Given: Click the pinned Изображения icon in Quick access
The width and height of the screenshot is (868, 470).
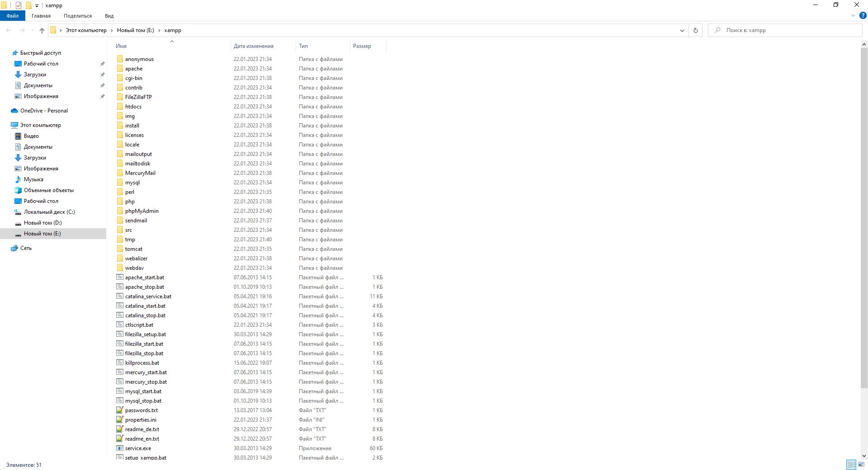Looking at the screenshot, I should (18, 96).
